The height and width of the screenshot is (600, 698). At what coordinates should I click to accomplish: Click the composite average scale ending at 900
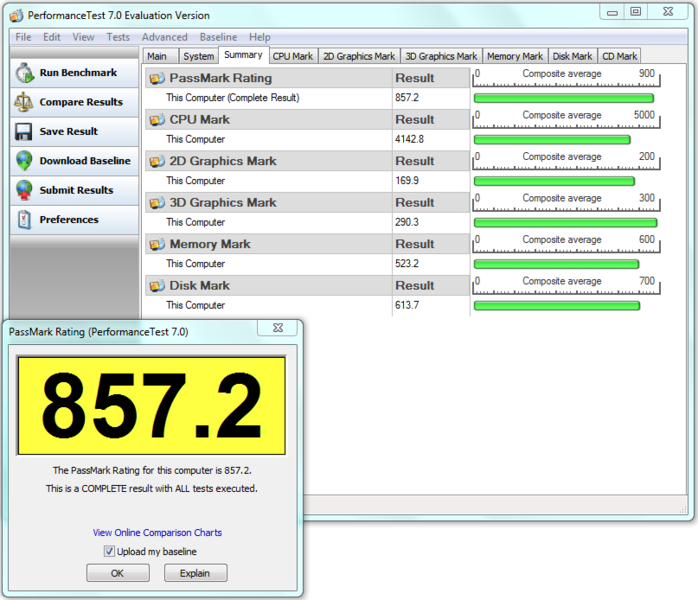tap(566, 78)
